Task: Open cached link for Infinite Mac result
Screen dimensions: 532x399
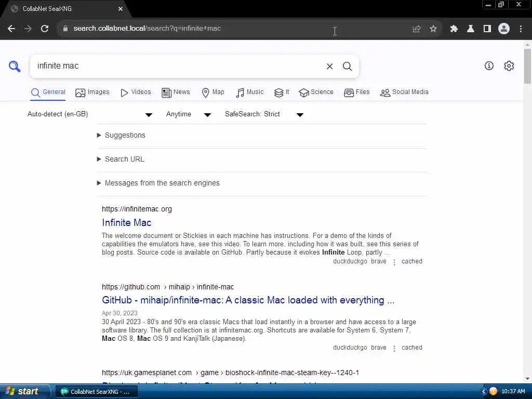Action: 412,262
